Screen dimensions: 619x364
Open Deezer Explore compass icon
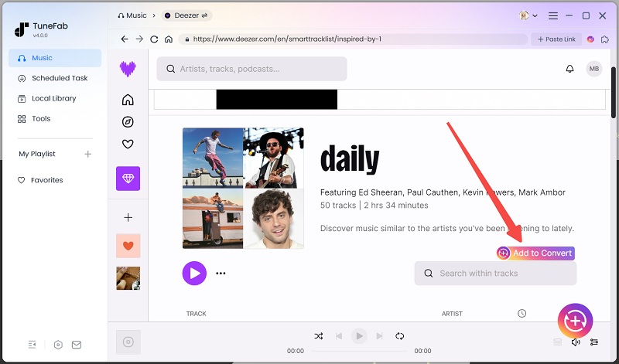coord(128,122)
